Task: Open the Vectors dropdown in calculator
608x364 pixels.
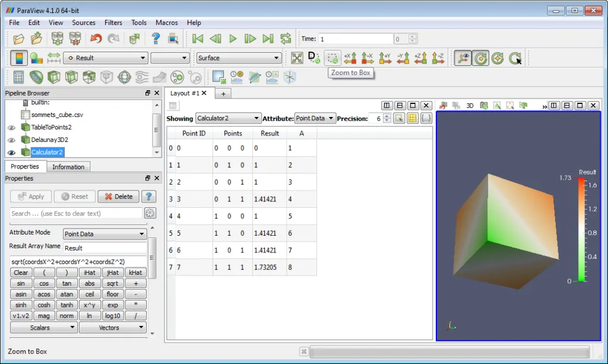Action: click(x=113, y=328)
